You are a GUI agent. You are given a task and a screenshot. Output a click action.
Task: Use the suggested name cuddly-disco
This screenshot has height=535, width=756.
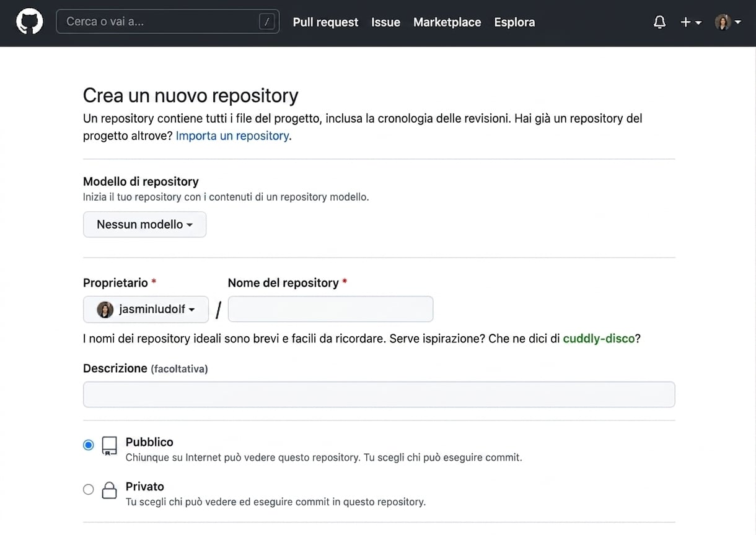pyautogui.click(x=599, y=339)
